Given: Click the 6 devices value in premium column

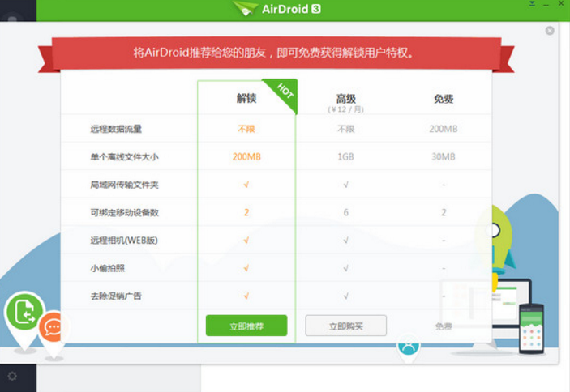Looking at the screenshot, I should (345, 212).
